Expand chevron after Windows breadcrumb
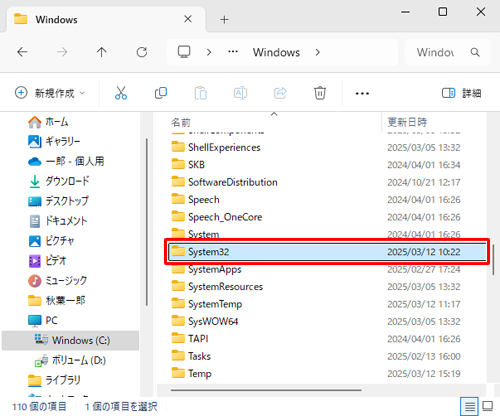This screenshot has height=416, width=500. coord(317,52)
